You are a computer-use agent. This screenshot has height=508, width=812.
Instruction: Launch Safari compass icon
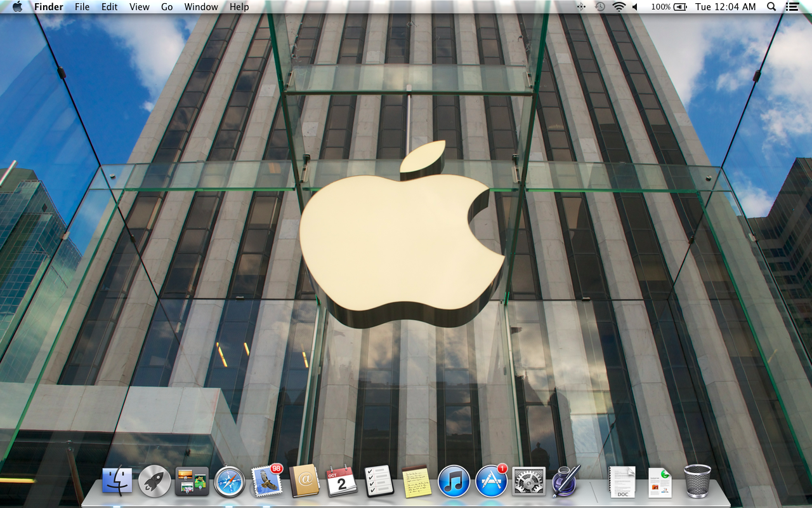coord(230,481)
